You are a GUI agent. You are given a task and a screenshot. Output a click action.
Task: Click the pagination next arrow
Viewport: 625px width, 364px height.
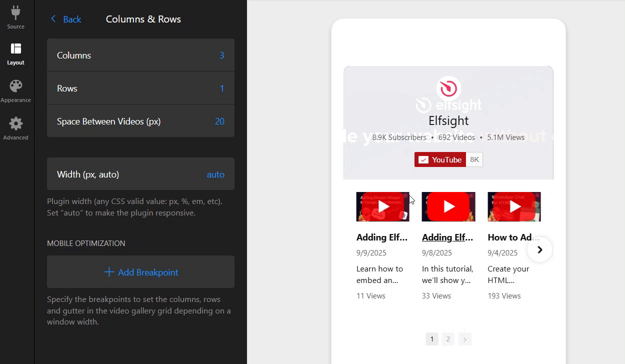[x=464, y=339]
